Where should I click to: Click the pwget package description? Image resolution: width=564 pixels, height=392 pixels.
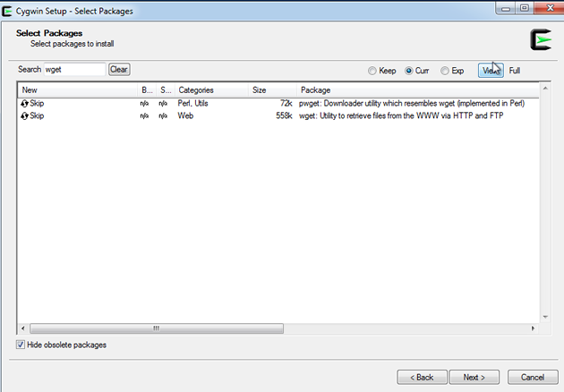click(412, 104)
